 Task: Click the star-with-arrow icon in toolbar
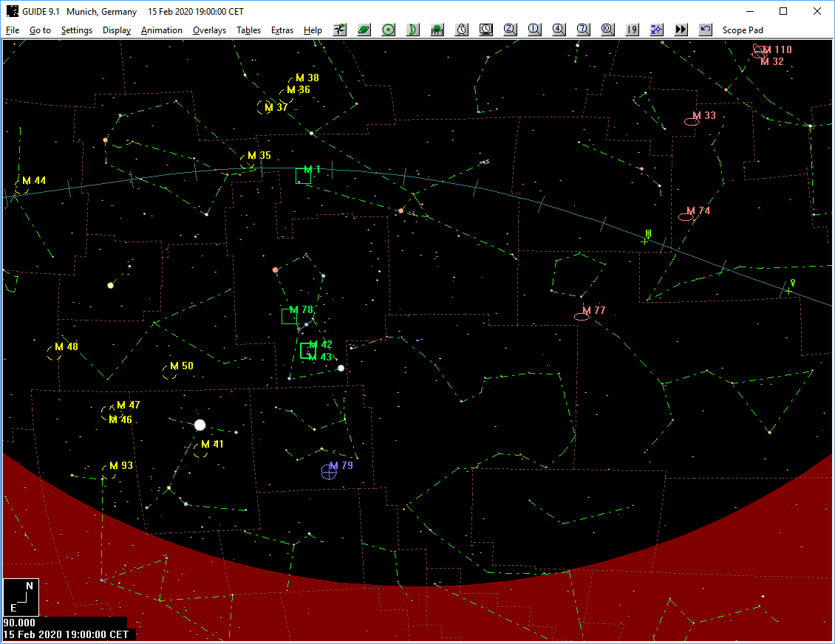[x=340, y=30]
